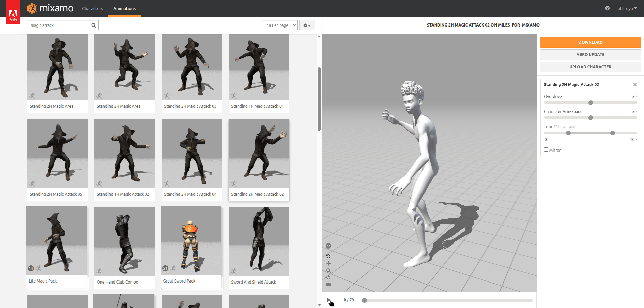Toggle the camera follow video icon
The height and width of the screenshot is (308, 644).
coord(328,285)
